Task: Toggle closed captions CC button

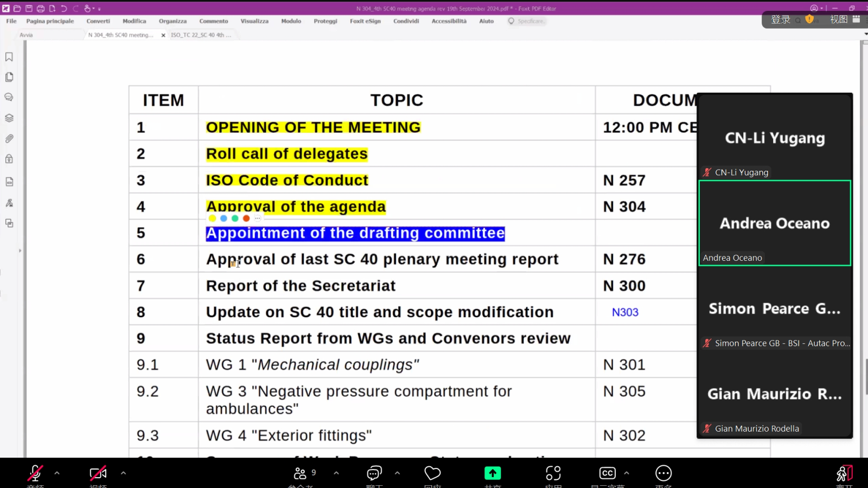Action: (607, 473)
